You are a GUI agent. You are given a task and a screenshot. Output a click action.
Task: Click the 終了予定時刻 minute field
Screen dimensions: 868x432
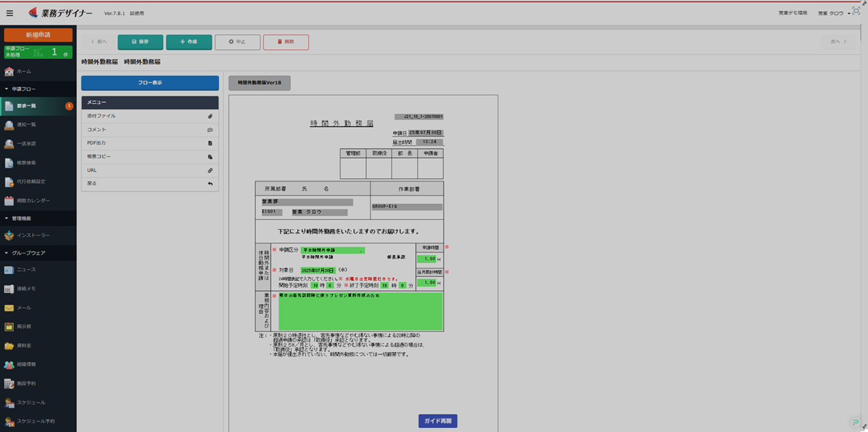coord(403,285)
